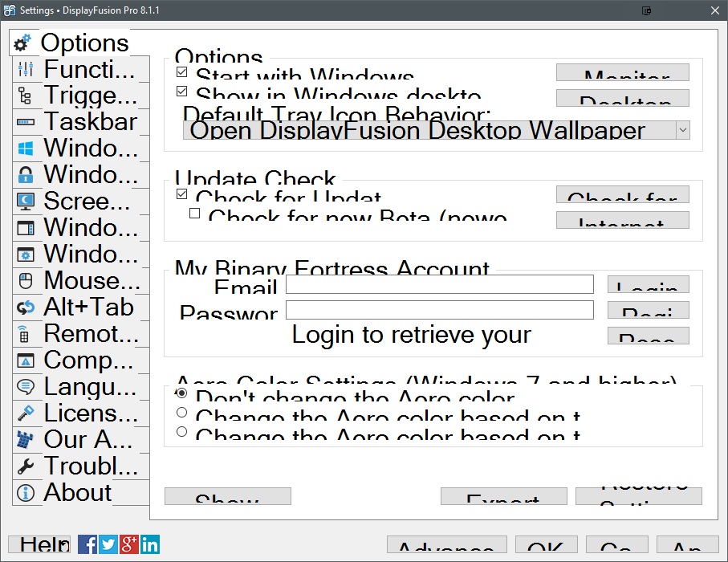Click the Email input field
728x562 pixels.
(x=439, y=284)
